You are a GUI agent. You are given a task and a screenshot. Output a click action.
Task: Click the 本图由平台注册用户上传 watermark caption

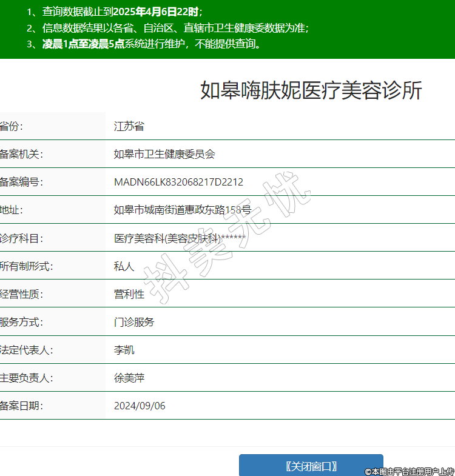click(409, 471)
